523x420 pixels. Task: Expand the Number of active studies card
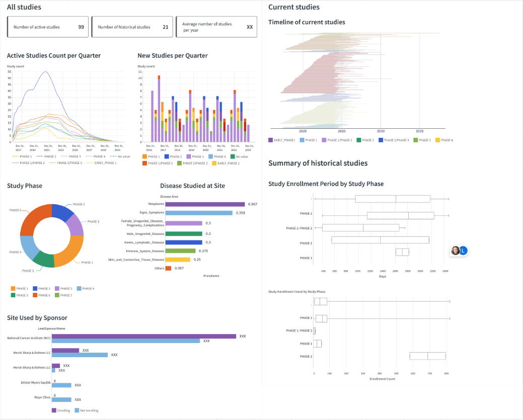pos(47,27)
